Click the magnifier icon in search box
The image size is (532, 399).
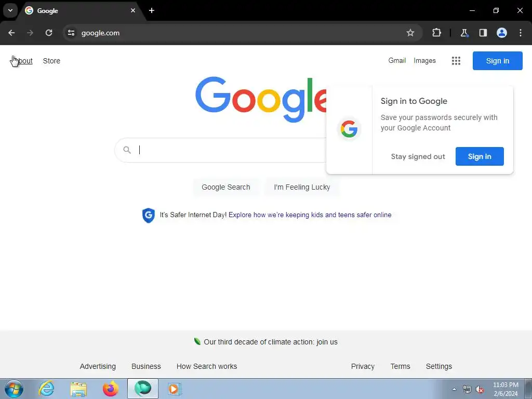click(x=127, y=150)
